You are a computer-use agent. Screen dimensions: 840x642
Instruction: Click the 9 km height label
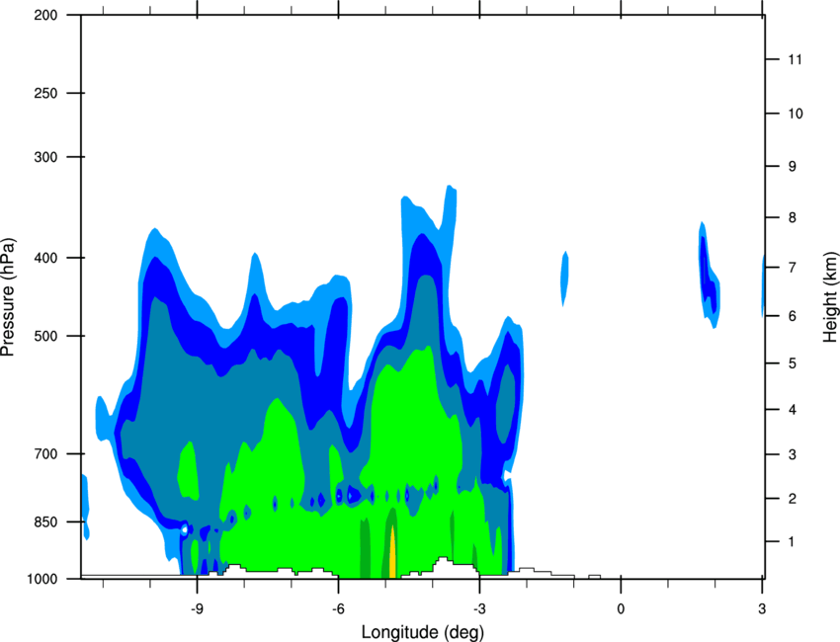click(792, 167)
